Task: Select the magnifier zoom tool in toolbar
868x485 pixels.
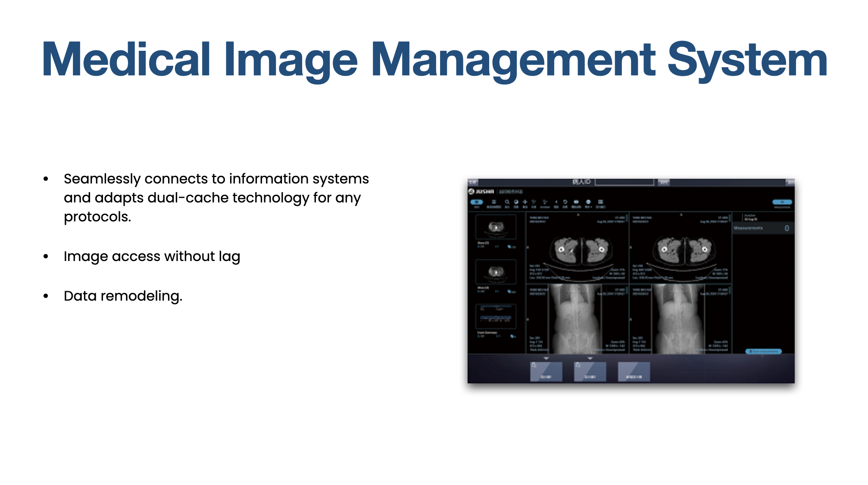Action: pyautogui.click(x=507, y=202)
